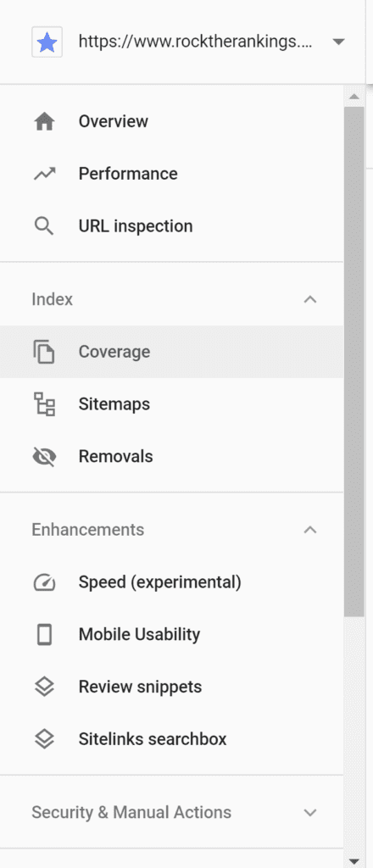Click the Overview home icon
The width and height of the screenshot is (373, 868).
click(44, 121)
